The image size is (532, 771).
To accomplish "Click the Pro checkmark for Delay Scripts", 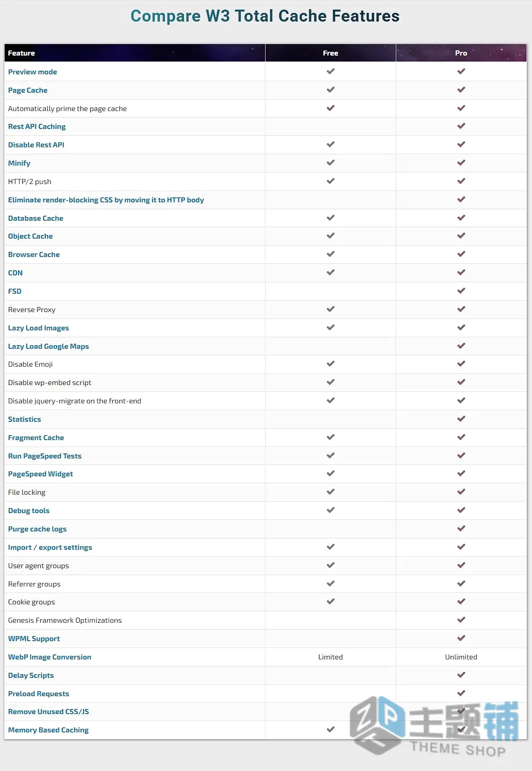I will point(461,675).
